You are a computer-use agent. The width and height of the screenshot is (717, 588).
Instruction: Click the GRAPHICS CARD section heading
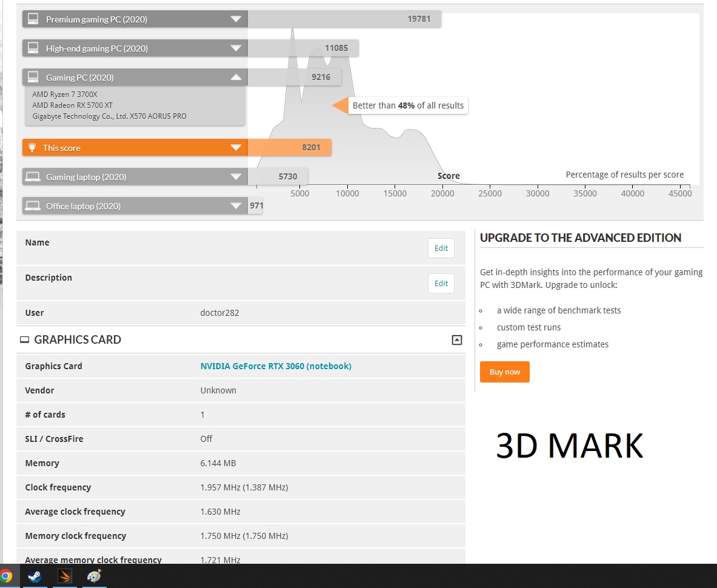pyautogui.click(x=78, y=339)
